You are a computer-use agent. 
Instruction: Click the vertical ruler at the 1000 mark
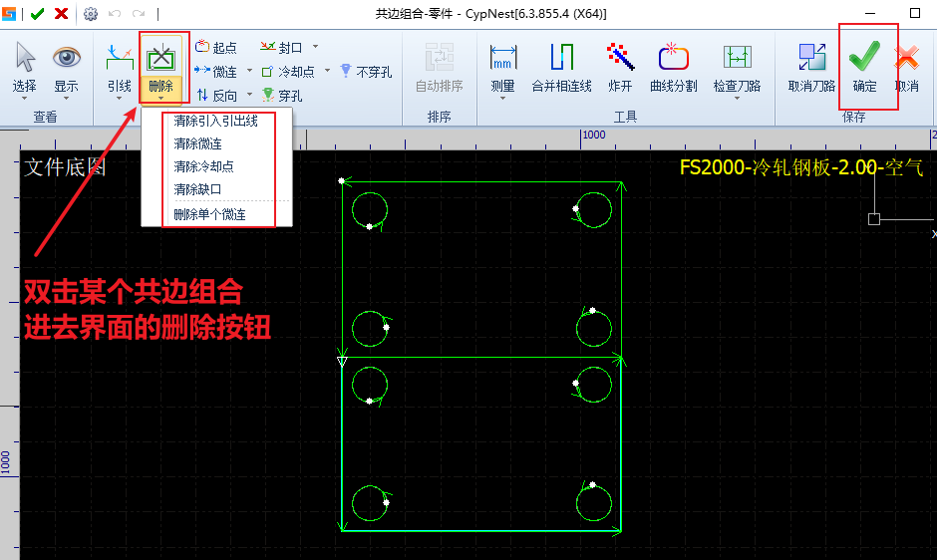point(7,462)
